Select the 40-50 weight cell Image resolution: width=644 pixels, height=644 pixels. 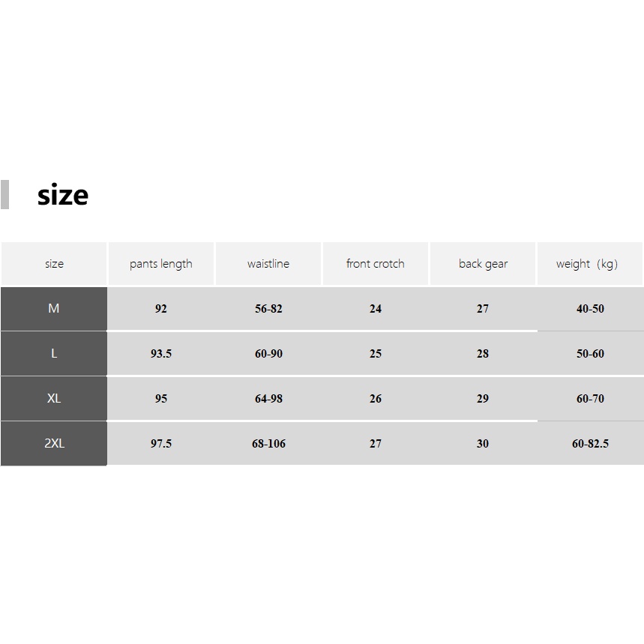(x=590, y=309)
